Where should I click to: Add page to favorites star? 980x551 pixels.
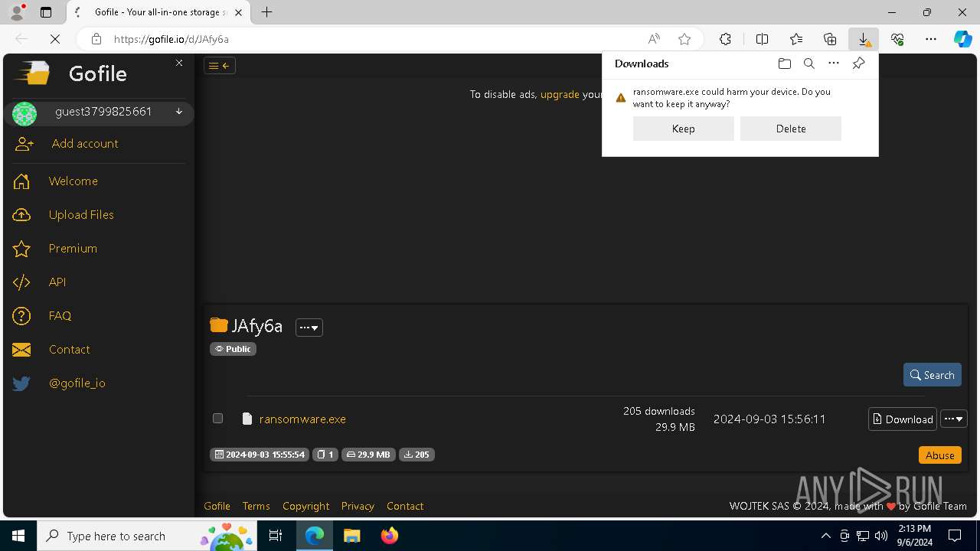point(684,39)
